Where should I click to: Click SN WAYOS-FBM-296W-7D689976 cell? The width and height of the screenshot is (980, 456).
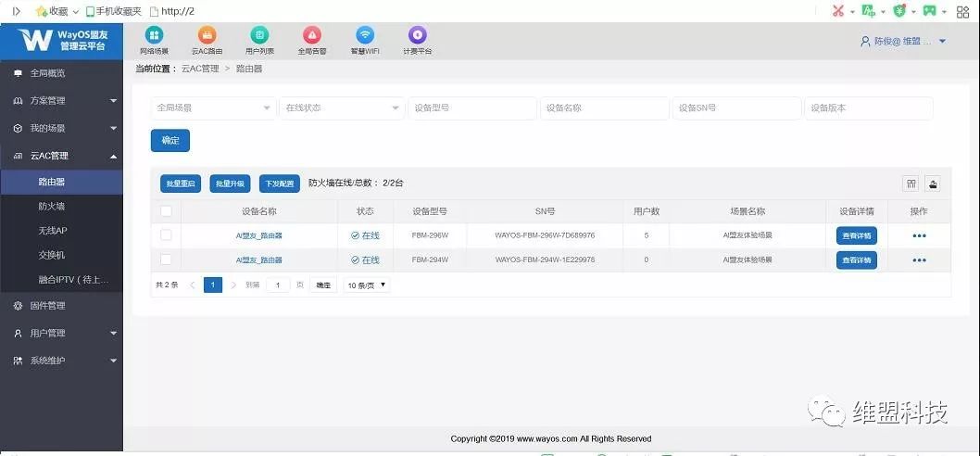545,235
